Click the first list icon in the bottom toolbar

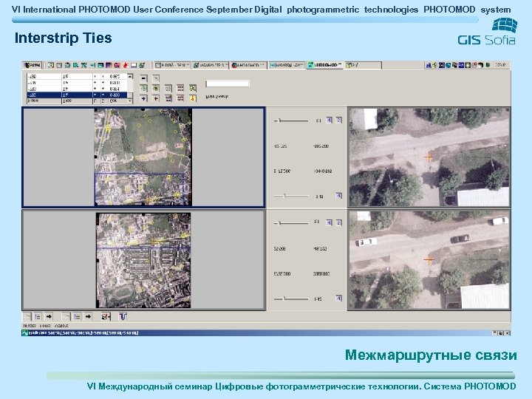click(x=38, y=316)
